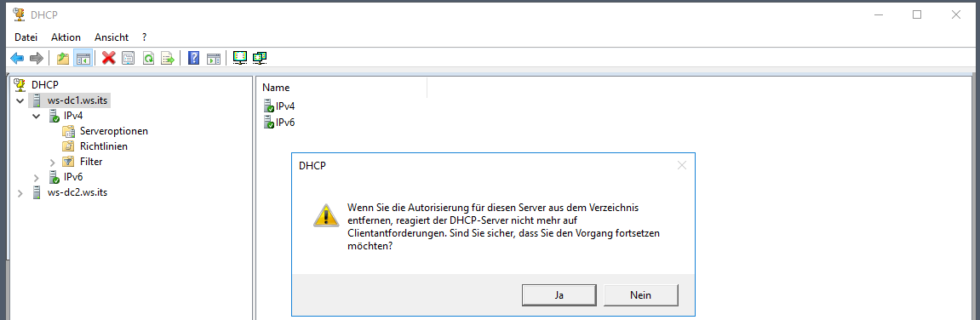Select ws-dc2.ws.its label in tree
This screenshot has height=320, width=980.
tap(77, 191)
